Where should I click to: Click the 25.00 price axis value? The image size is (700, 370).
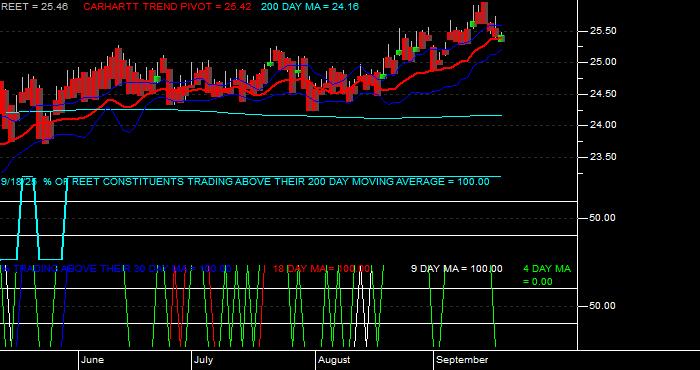click(604, 62)
